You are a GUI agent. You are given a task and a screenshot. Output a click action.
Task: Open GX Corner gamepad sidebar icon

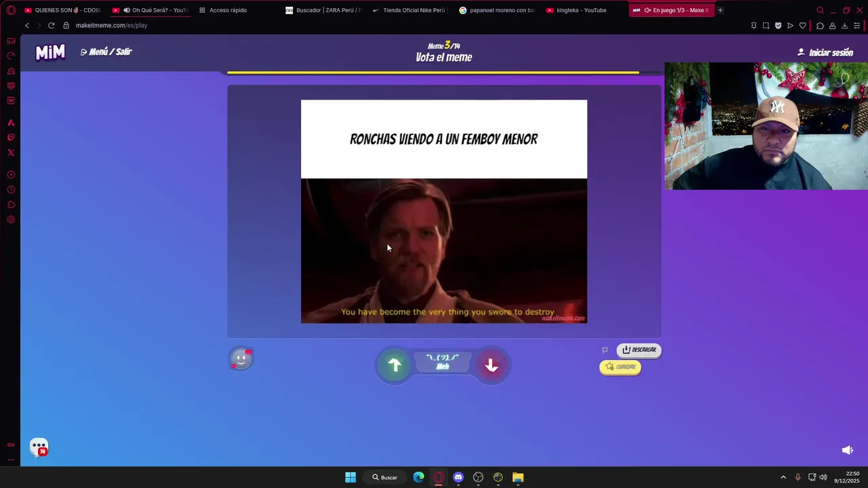click(11, 41)
